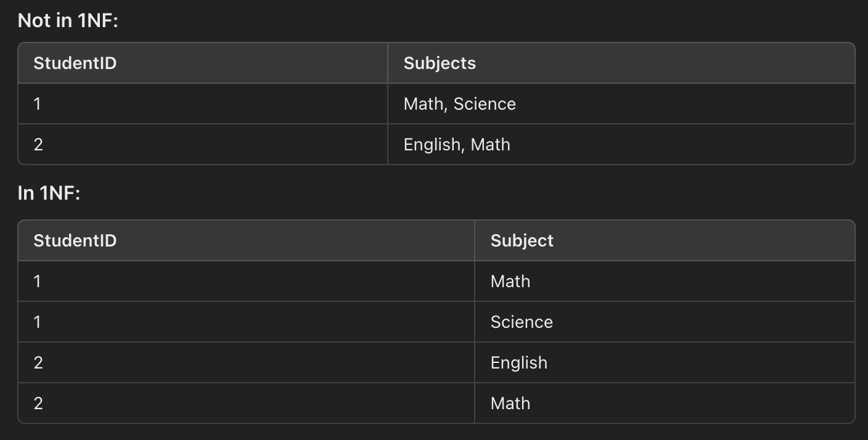The image size is (868, 440).
Task: Click the Math cell in last row
Action: [665, 403]
